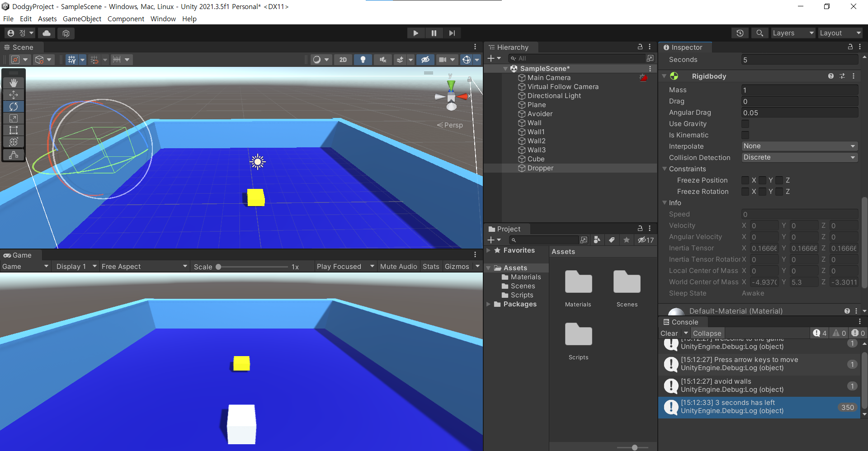Image resolution: width=868 pixels, height=451 pixels.
Task: Toggle scene effects (skybox, fog)
Action: (x=400, y=60)
